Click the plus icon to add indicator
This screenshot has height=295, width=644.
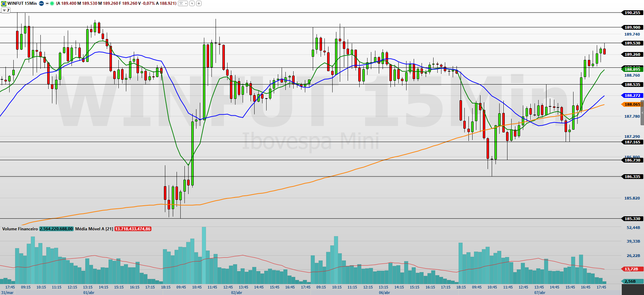tap(198, 3)
